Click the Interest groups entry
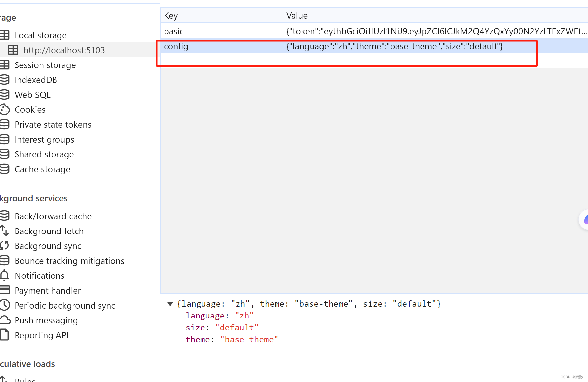 coord(44,139)
